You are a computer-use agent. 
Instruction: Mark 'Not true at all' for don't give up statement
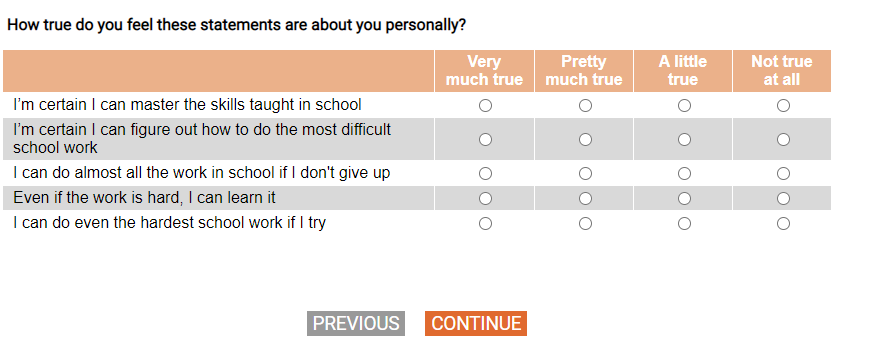(783, 174)
